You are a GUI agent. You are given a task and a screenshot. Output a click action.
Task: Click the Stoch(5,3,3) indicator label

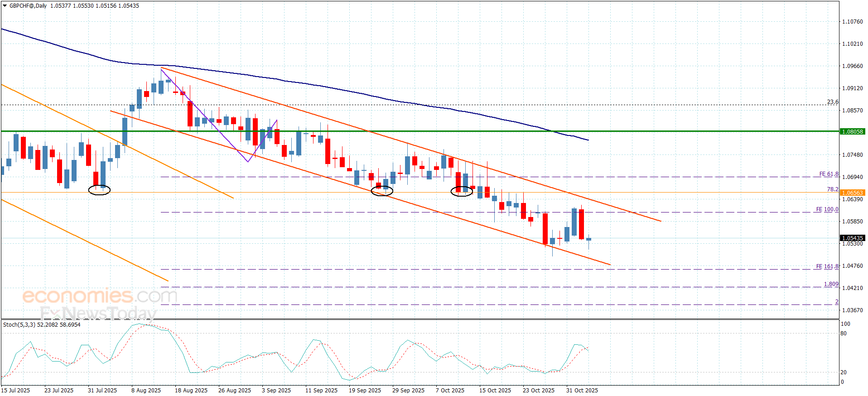(x=19, y=325)
